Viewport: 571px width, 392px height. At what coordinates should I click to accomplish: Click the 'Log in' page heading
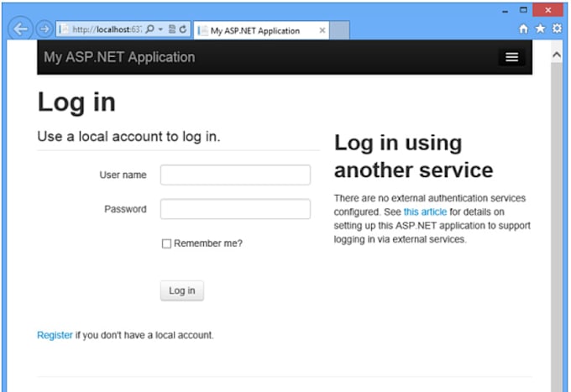tap(76, 102)
